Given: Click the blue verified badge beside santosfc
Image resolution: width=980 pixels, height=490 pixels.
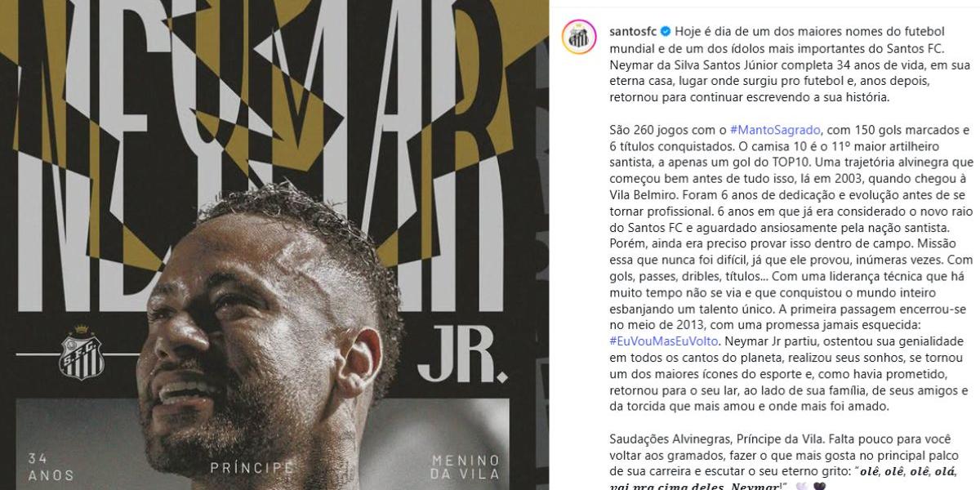Looking at the screenshot, I should 666,31.
